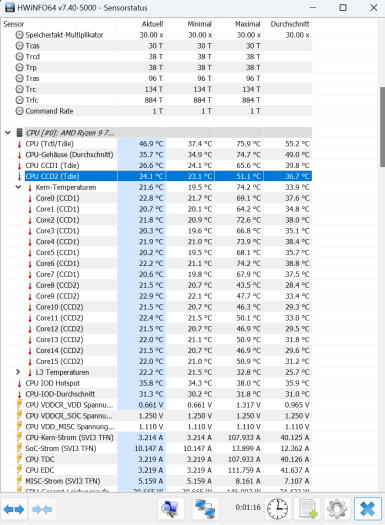Click the 107.933 A CPU TDC maximum

244,459
